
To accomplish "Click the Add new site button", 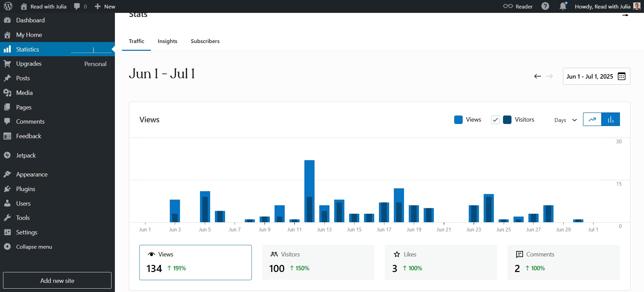I will pos(57,280).
